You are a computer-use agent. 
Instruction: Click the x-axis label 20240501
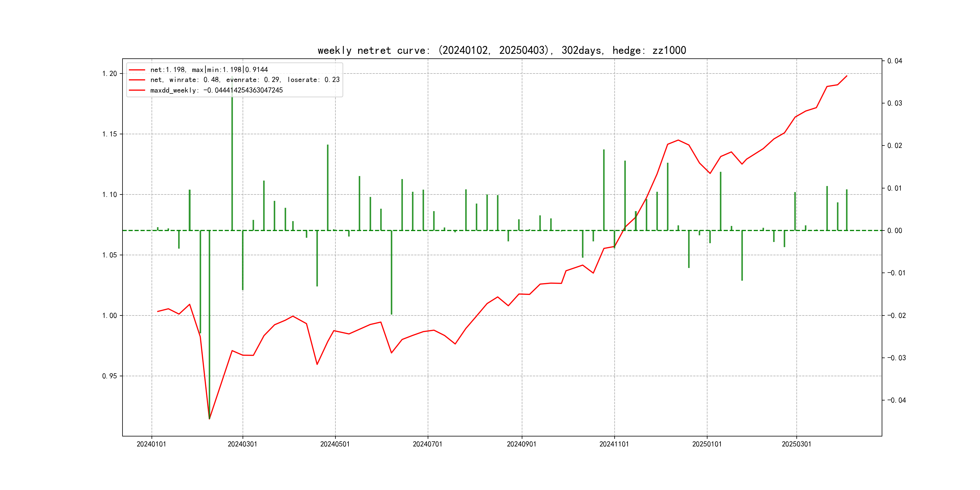point(335,444)
